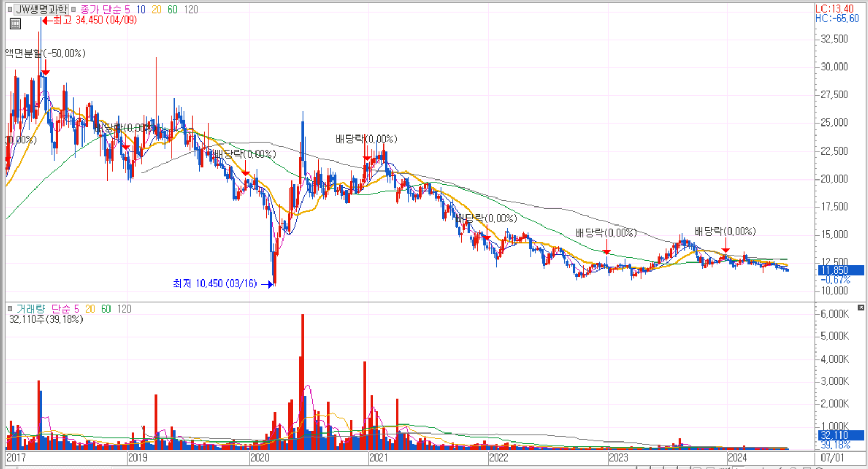Click the 17,500 price axis label
The width and height of the screenshot is (868, 469).
click(834, 206)
